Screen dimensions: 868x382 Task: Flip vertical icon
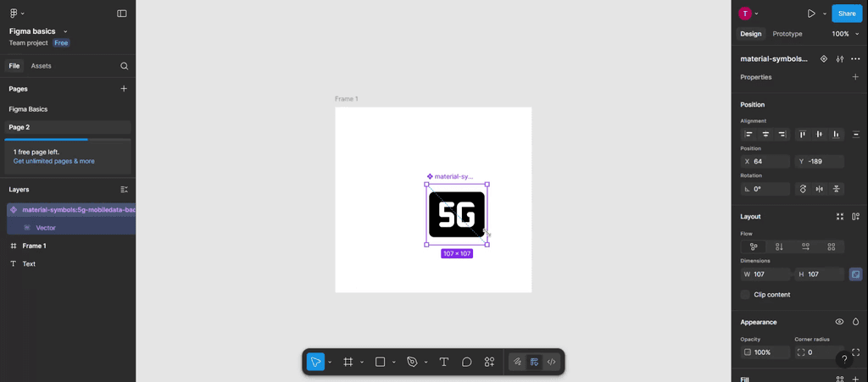click(x=836, y=189)
